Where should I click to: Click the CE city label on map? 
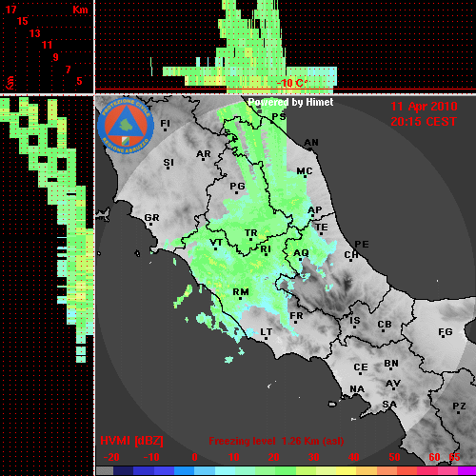[x=361, y=367]
